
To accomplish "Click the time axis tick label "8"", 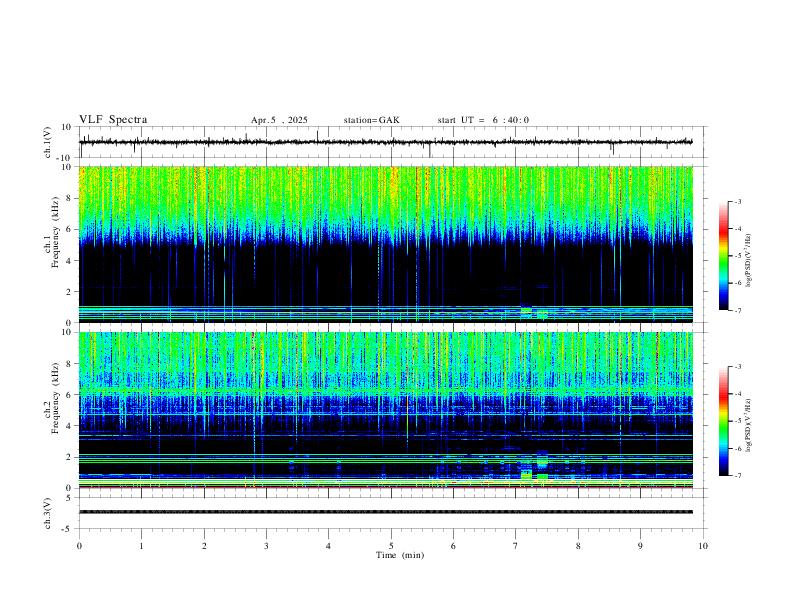I will click(x=578, y=546).
